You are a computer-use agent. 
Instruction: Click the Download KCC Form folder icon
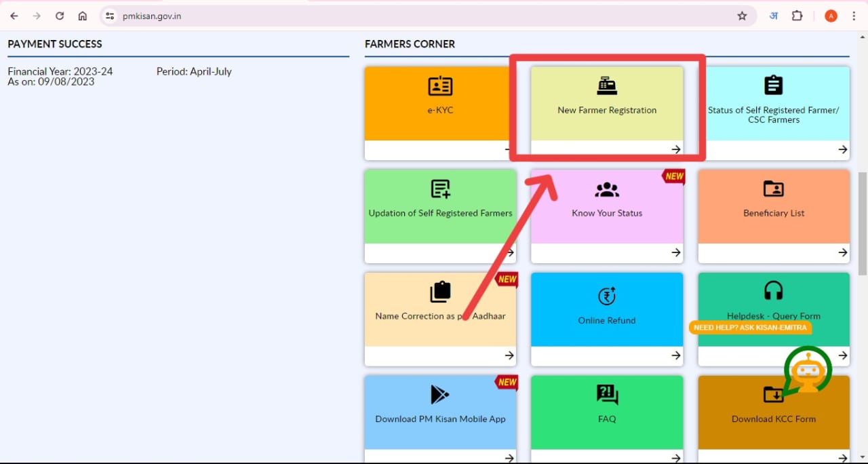(x=774, y=395)
